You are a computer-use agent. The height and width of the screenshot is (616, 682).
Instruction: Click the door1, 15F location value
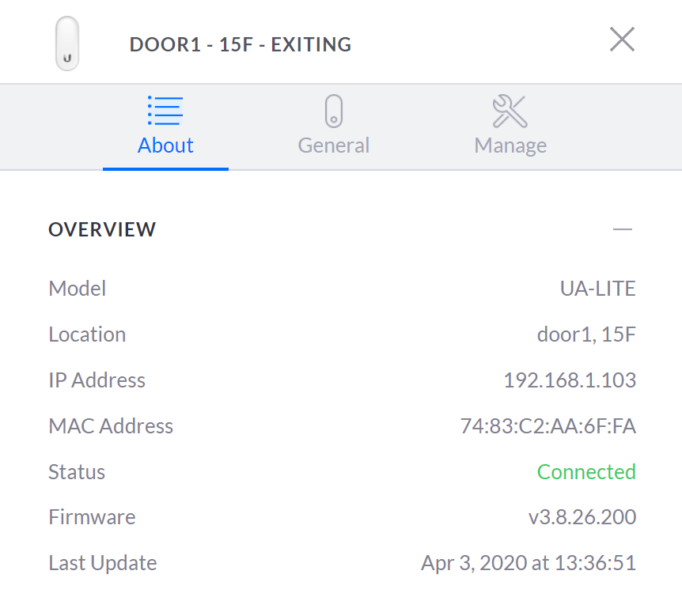coord(586,334)
